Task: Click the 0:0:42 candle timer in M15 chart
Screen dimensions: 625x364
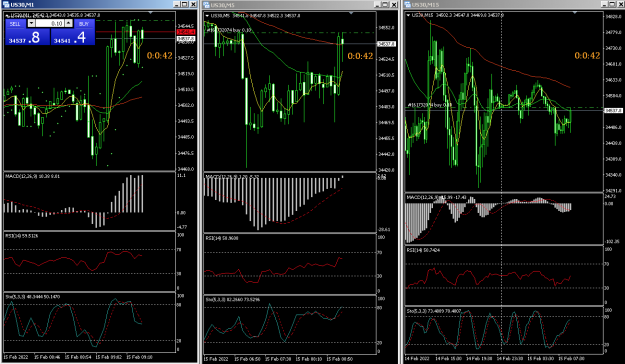Action: click(587, 56)
